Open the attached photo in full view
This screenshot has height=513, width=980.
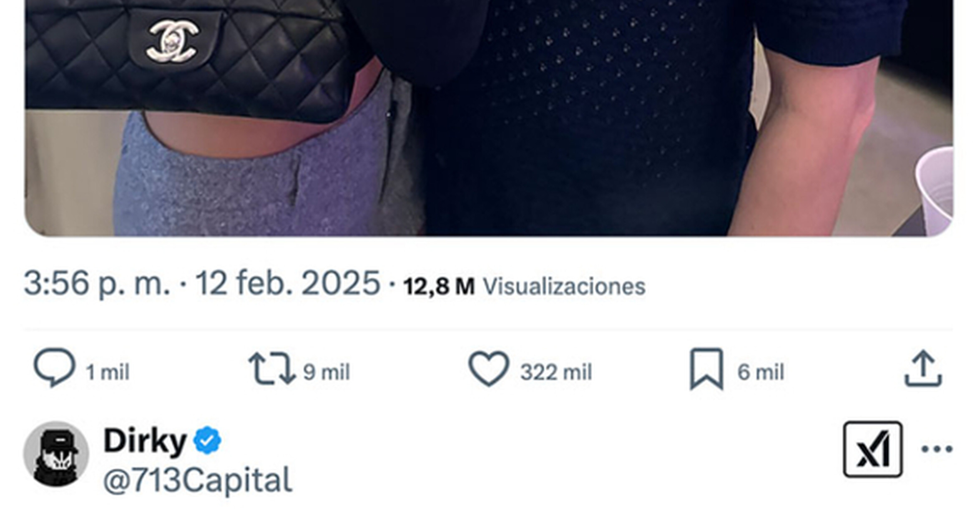coord(489,118)
